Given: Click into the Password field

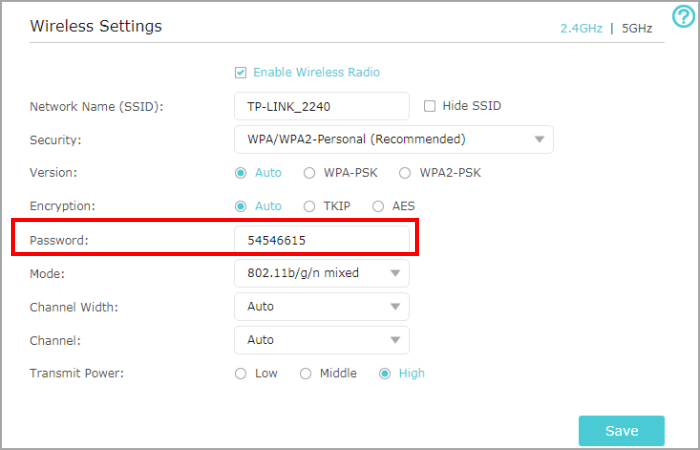Looking at the screenshot, I should (x=321, y=240).
